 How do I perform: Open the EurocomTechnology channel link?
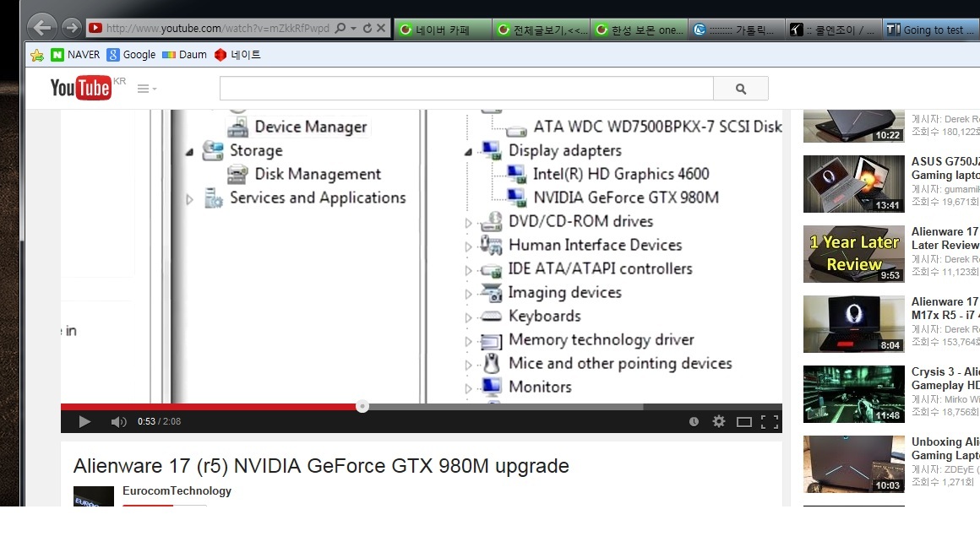pos(177,490)
